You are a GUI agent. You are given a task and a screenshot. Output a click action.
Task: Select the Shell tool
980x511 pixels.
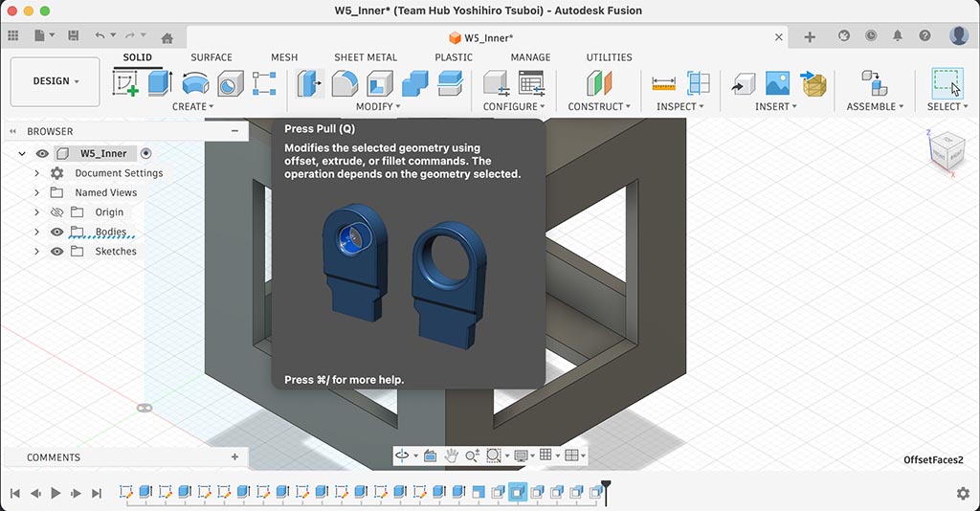[379, 83]
